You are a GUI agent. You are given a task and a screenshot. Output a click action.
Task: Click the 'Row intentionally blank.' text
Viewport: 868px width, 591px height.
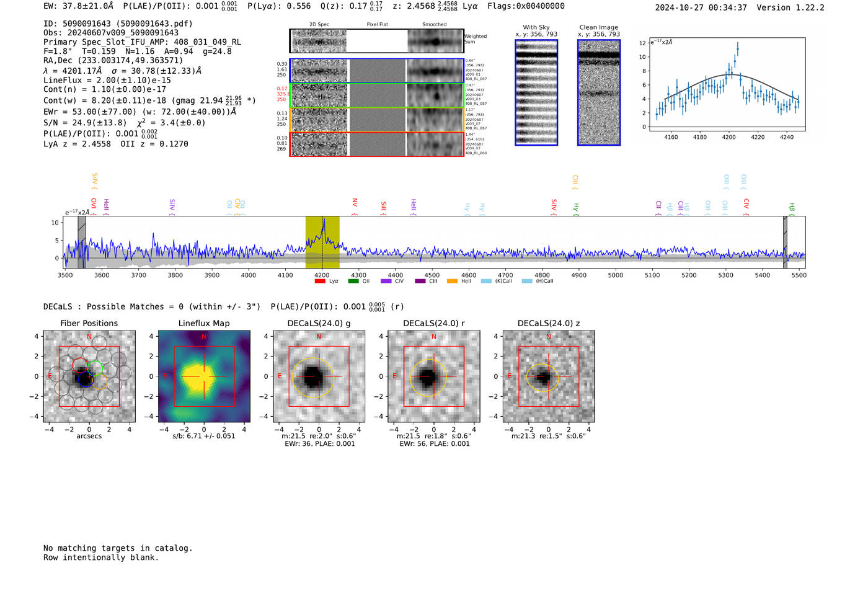click(101, 558)
